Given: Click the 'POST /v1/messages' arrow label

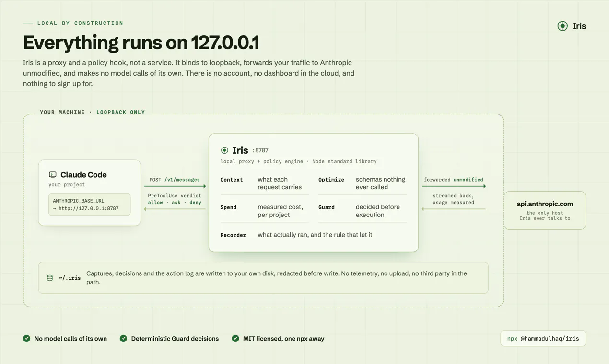Looking at the screenshot, I should click(x=175, y=180).
